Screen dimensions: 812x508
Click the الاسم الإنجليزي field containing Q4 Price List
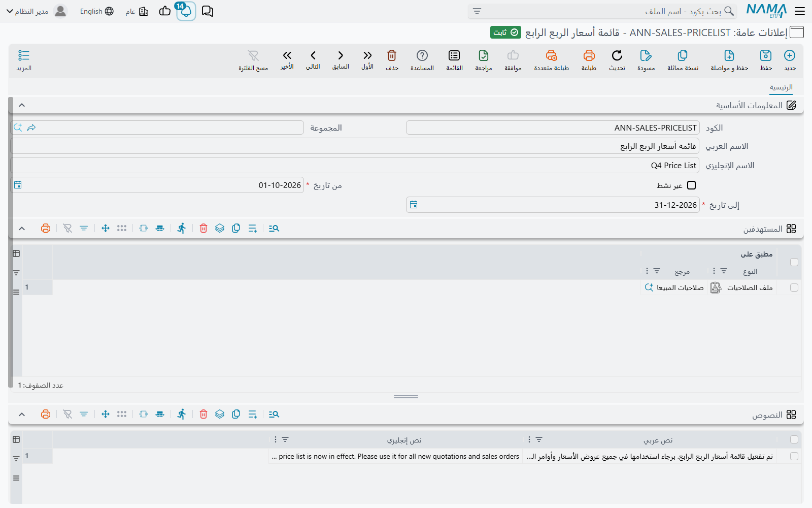coord(355,165)
